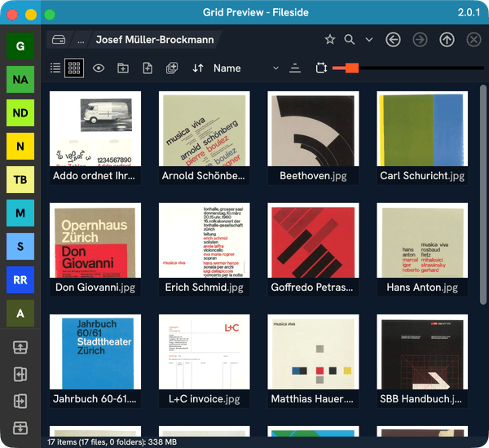Image resolution: width=489 pixels, height=448 pixels.
Task: Click the L+C invoice.jpg file name label
Action: [x=205, y=399]
